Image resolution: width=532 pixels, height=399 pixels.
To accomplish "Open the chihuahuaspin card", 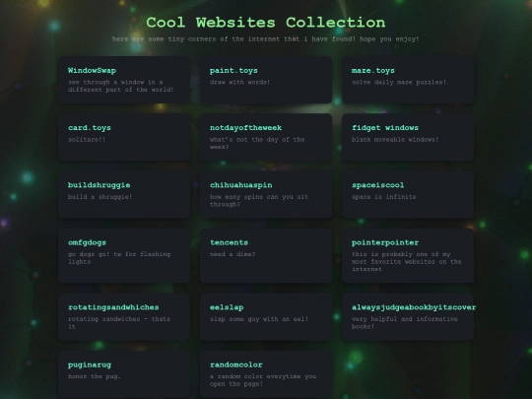I will pyautogui.click(x=266, y=195).
